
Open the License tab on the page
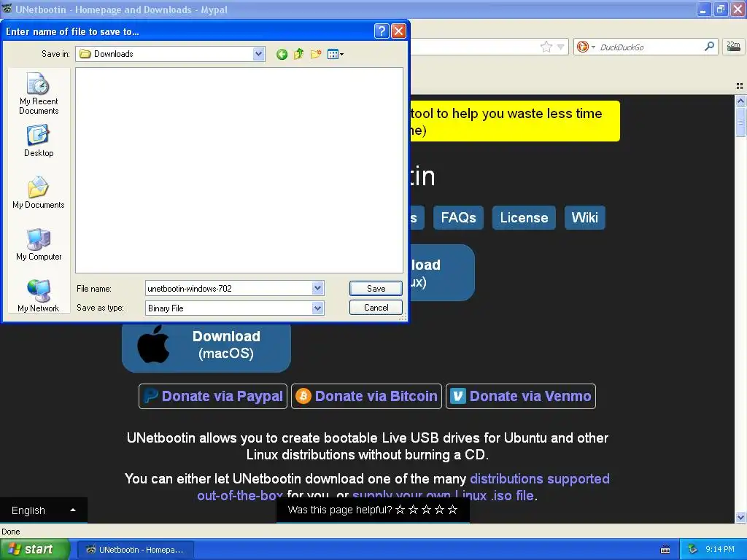point(524,217)
